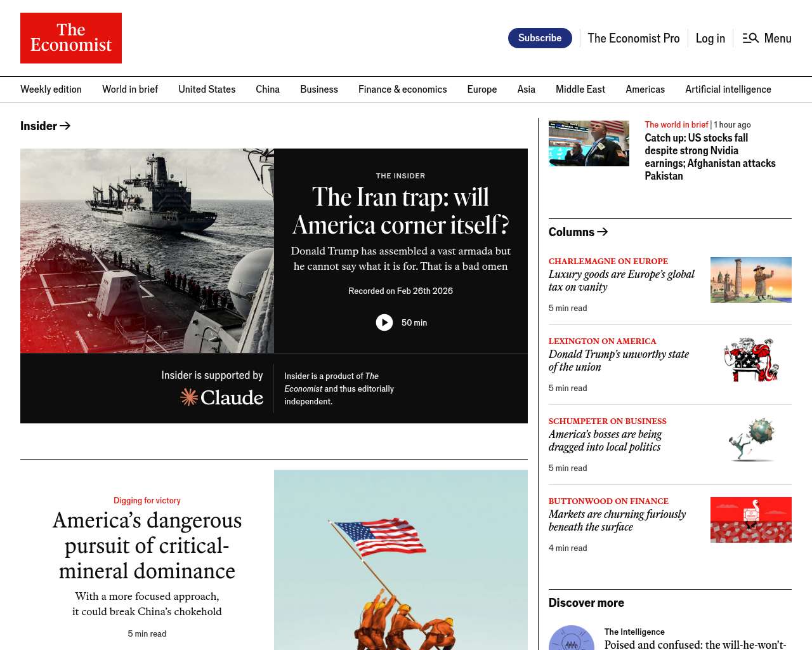Screen dimensions: 812x650
Task: Read Catch up: US stocks fall story
Action: [710, 157]
